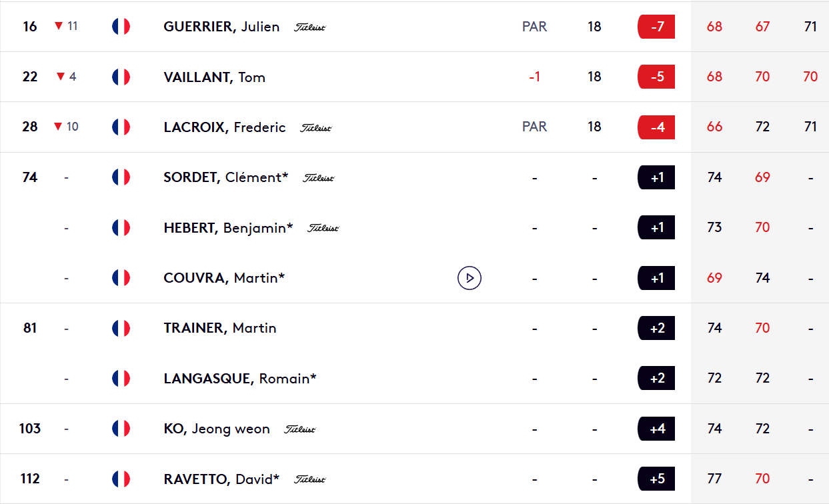The image size is (829, 504).
Task: Click Titleist logo beside HEBERT, Benjamin
Action: [323, 228]
